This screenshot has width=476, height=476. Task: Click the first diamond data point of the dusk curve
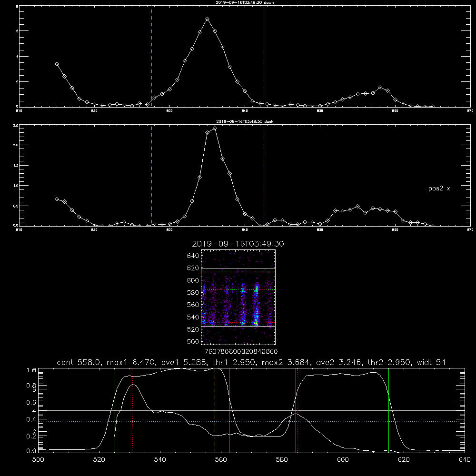coord(57,199)
